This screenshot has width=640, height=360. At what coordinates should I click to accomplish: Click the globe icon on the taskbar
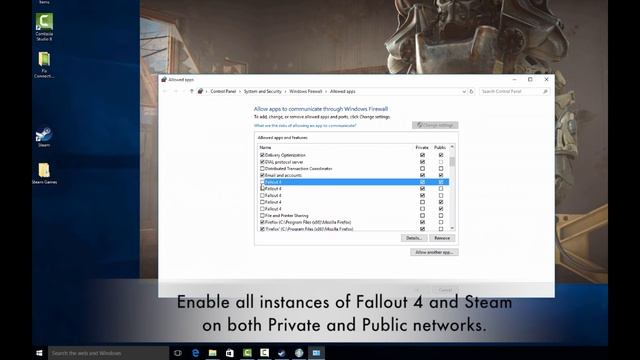click(299, 353)
